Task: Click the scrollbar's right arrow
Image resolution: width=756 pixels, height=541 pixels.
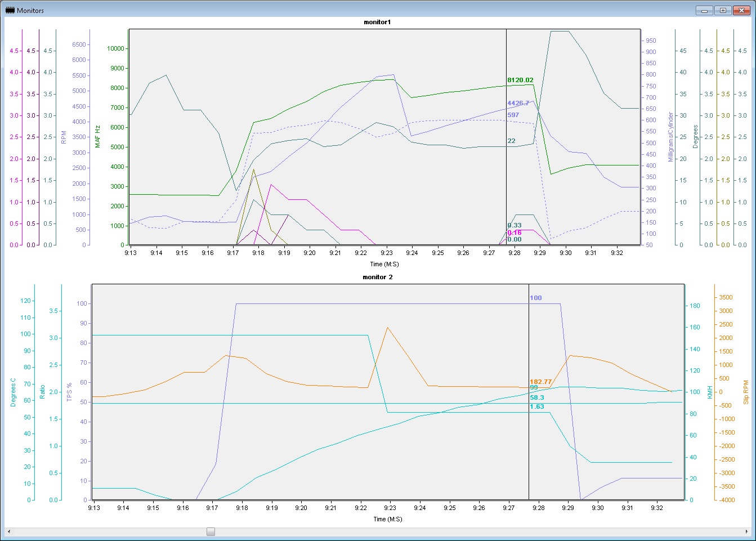Action: [x=746, y=531]
